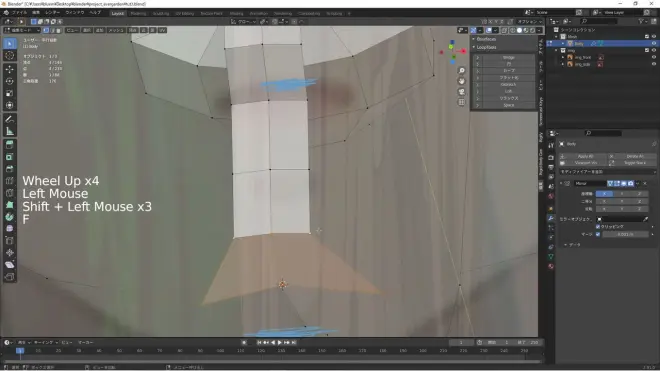
Task: Select the Move tool in the toolbar
Action: click(x=10, y=69)
